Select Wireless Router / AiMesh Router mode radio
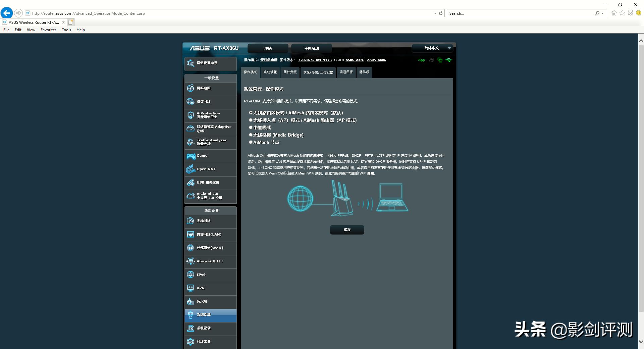Viewport: 644px width, 349px height. coord(251,113)
